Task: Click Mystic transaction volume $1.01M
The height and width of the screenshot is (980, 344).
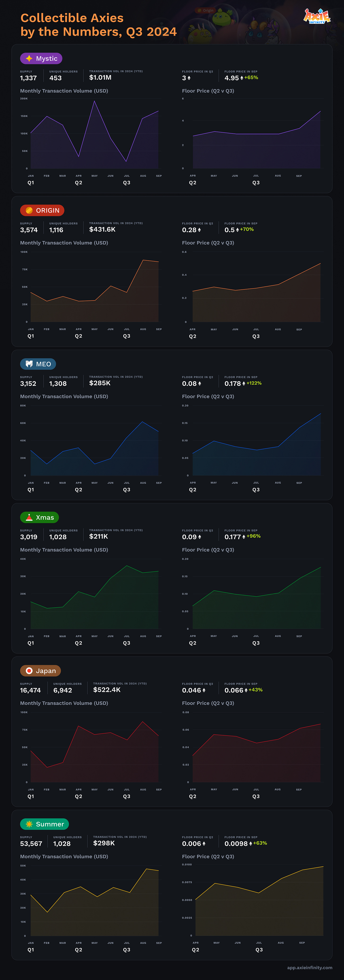Action: point(100,77)
